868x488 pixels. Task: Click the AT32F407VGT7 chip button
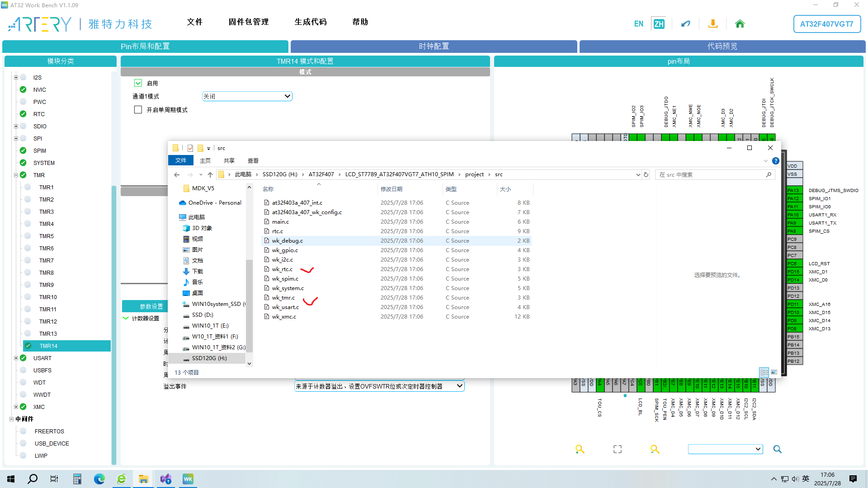pyautogui.click(x=827, y=24)
